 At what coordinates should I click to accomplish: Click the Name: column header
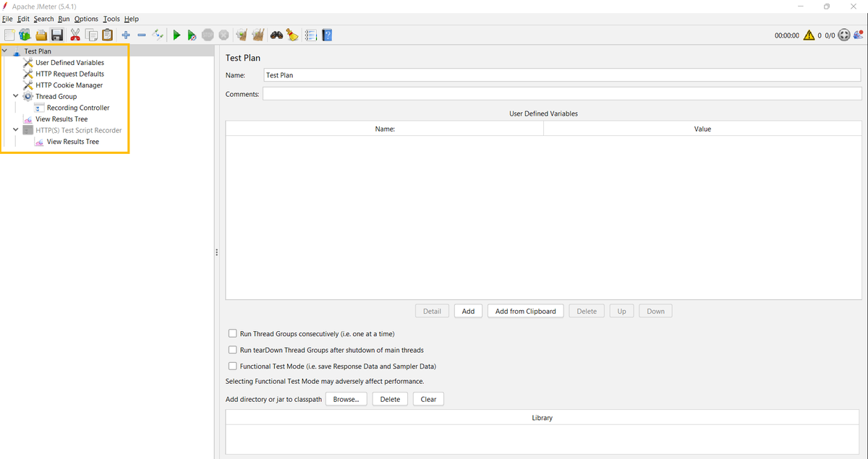point(385,129)
